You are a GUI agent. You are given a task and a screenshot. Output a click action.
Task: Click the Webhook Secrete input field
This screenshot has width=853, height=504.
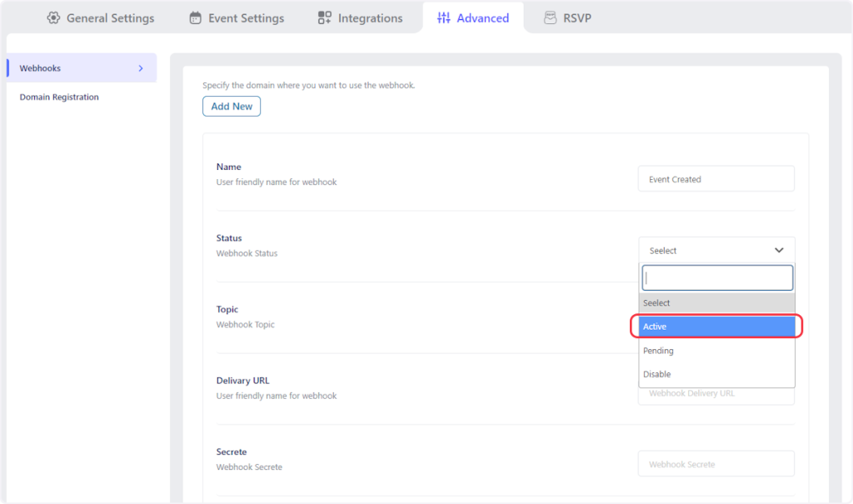click(716, 464)
